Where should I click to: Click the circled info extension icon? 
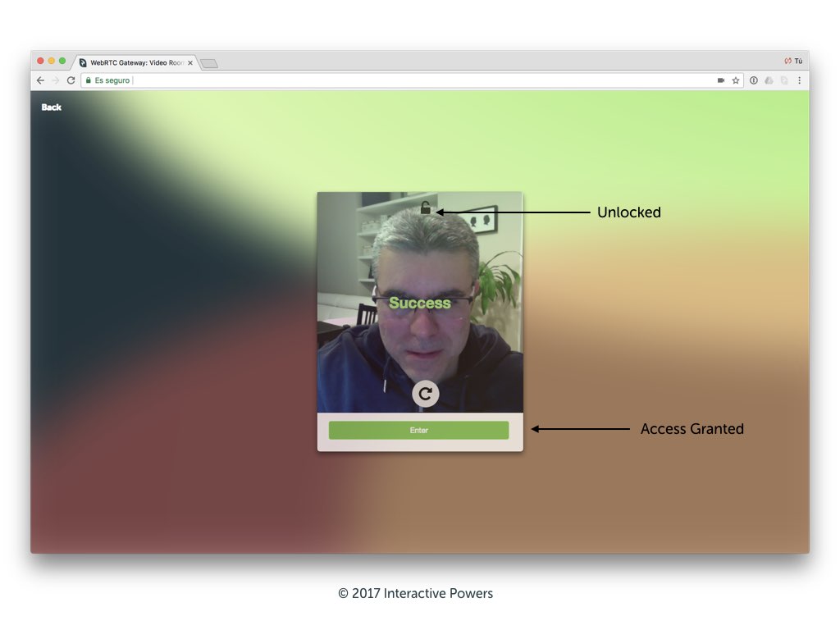click(754, 80)
